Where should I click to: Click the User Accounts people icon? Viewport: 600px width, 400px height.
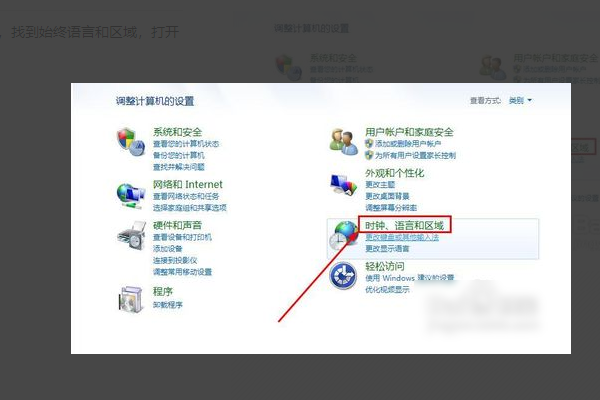click(x=343, y=142)
